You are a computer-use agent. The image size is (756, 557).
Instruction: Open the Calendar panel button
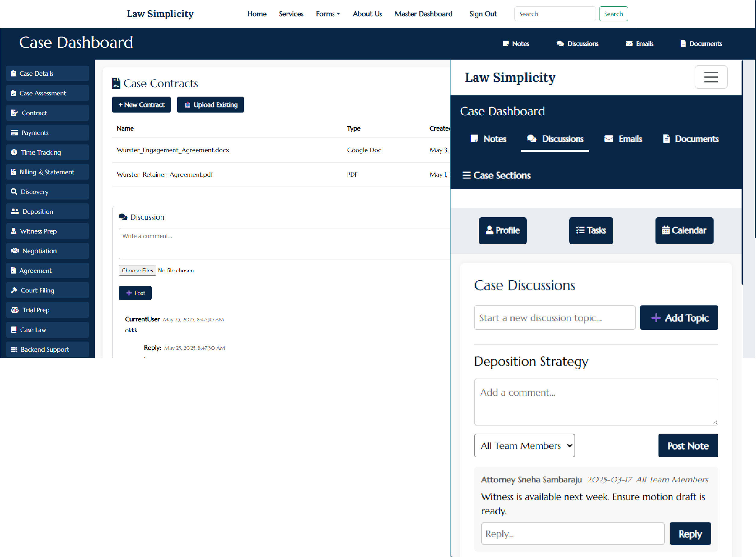[x=684, y=231]
